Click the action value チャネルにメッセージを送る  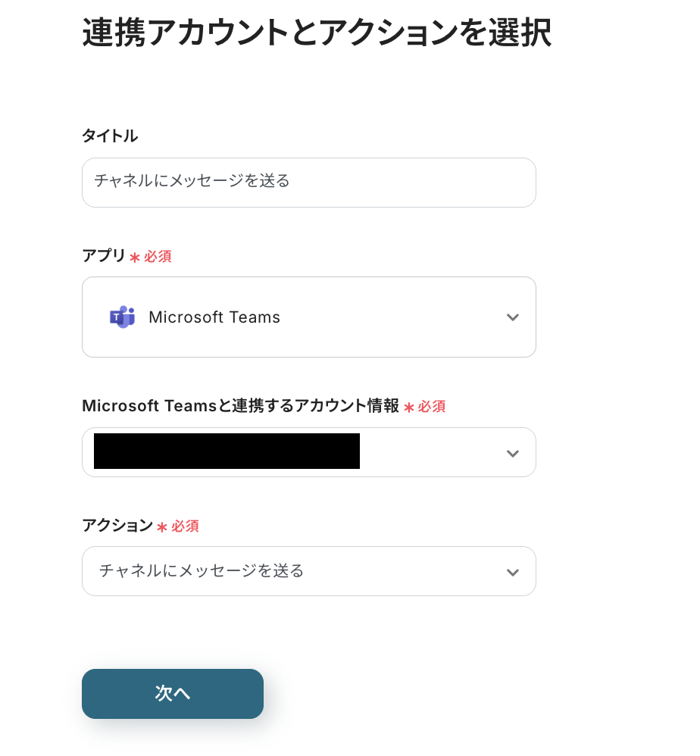pyautogui.click(x=202, y=570)
